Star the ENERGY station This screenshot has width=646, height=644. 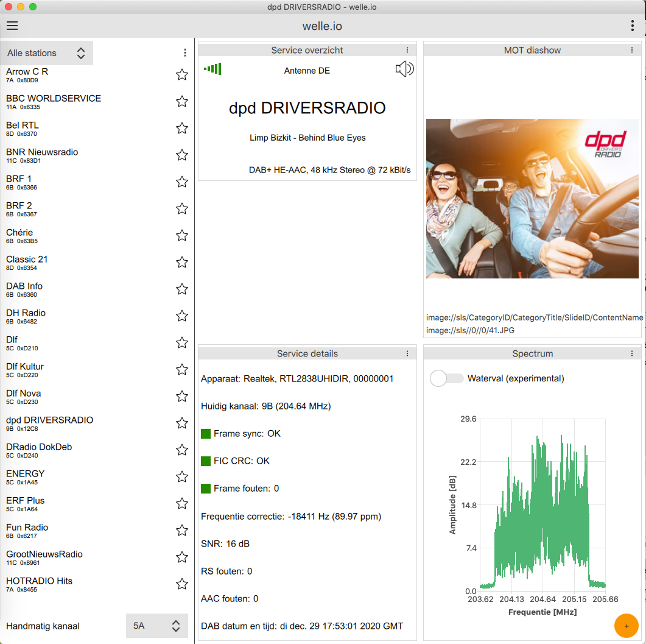point(182,476)
